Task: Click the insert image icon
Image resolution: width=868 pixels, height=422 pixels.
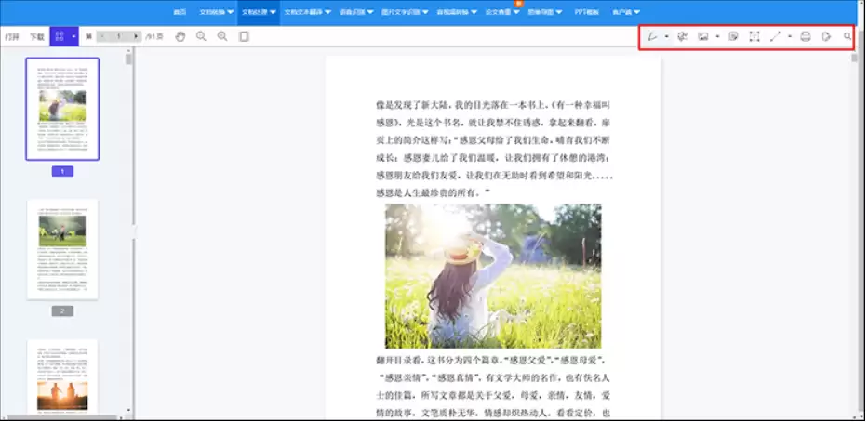Action: coord(703,37)
